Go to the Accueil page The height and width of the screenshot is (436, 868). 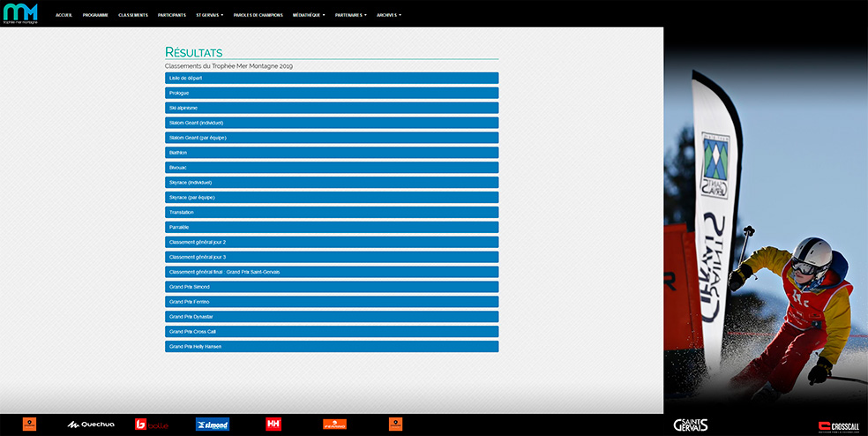pyautogui.click(x=64, y=15)
